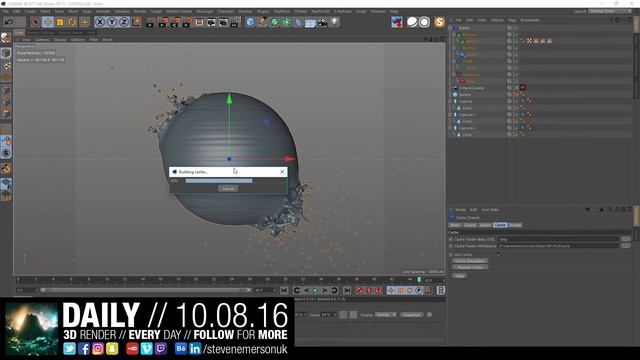Open the viewport Display menu

tap(60, 40)
